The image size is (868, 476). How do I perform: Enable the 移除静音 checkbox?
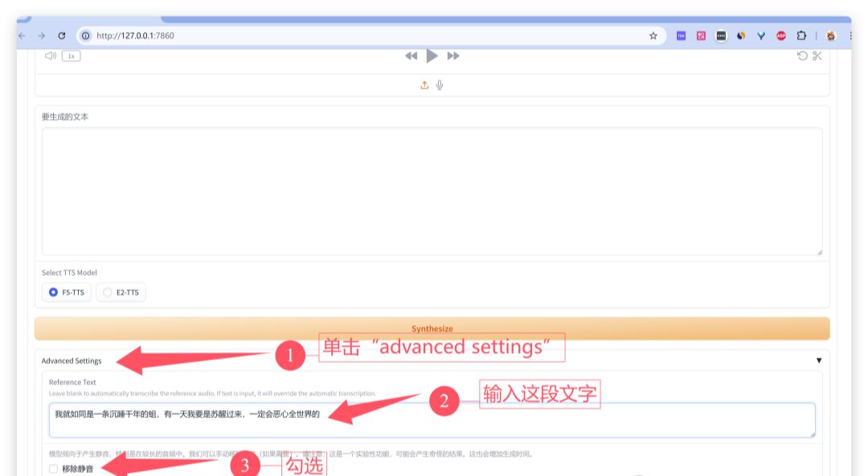click(x=53, y=469)
